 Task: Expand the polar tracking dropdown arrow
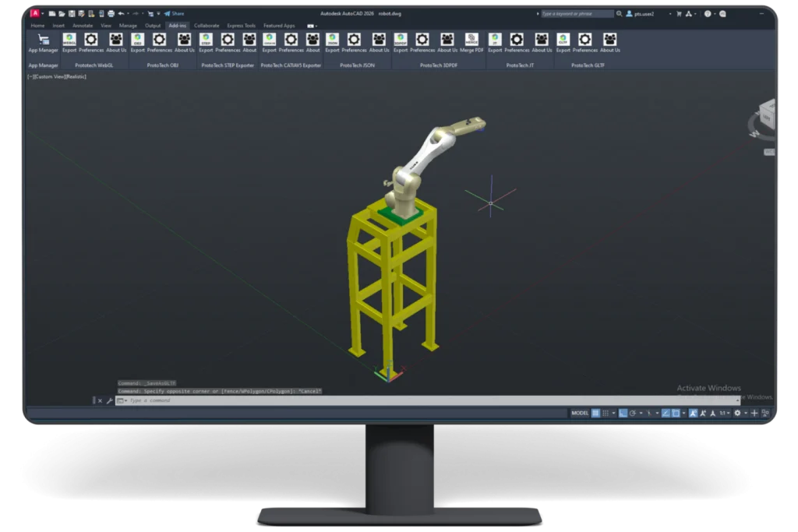click(x=641, y=413)
